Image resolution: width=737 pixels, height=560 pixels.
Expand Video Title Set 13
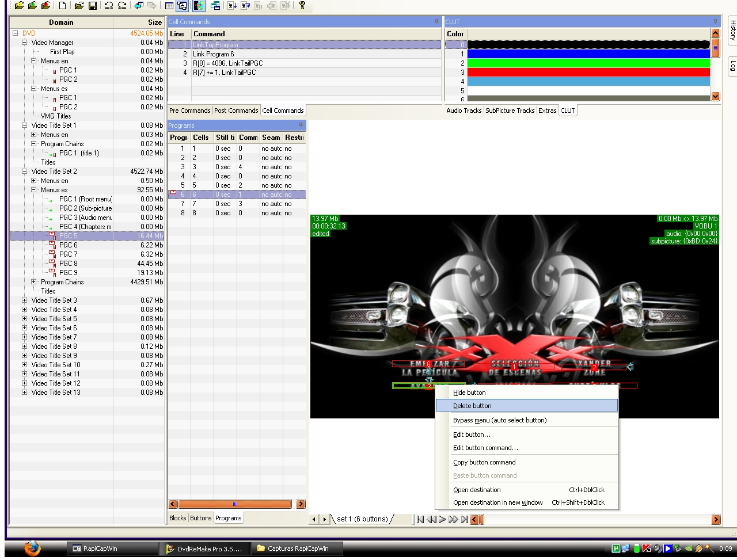click(25, 393)
